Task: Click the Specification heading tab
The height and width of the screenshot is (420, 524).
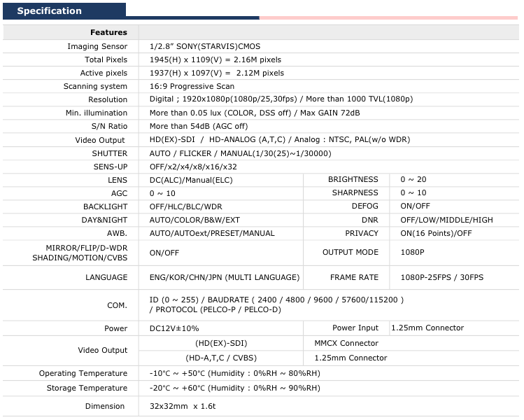Action: coord(64,10)
